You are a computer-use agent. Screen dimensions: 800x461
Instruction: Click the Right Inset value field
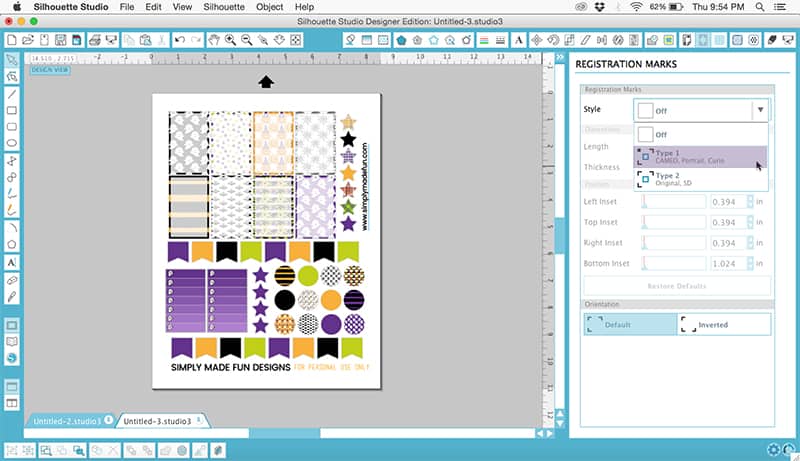point(728,243)
